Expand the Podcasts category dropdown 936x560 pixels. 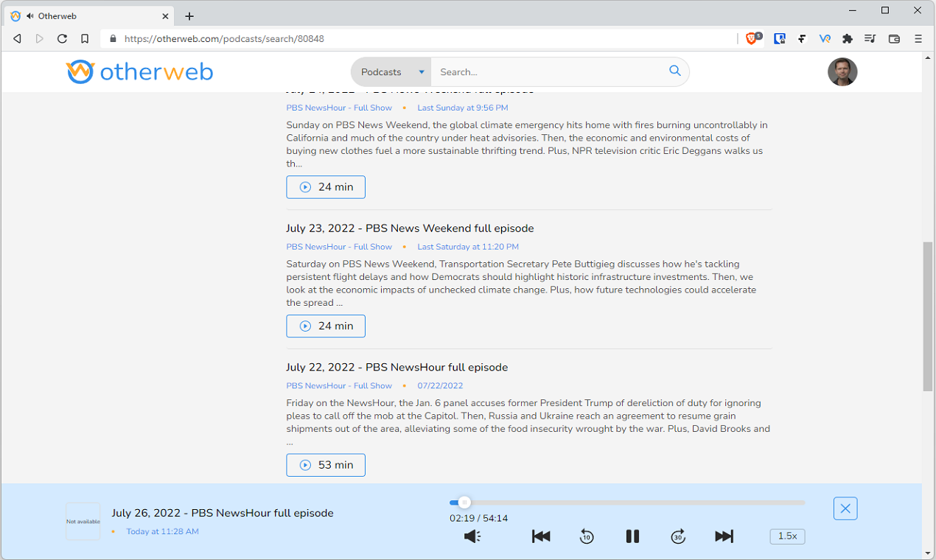click(391, 72)
